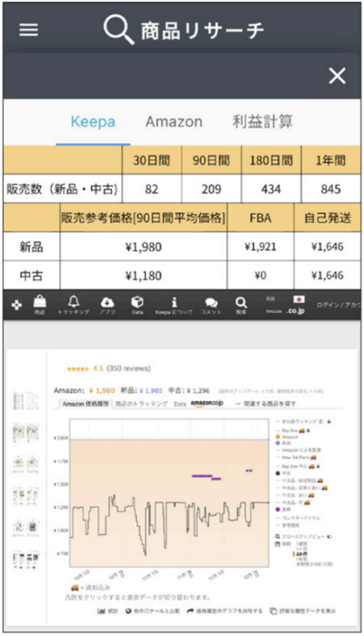Image resolution: width=364 pixels, height=636 pixels.
Task: Click the 1年間 column header
Action: click(x=330, y=160)
